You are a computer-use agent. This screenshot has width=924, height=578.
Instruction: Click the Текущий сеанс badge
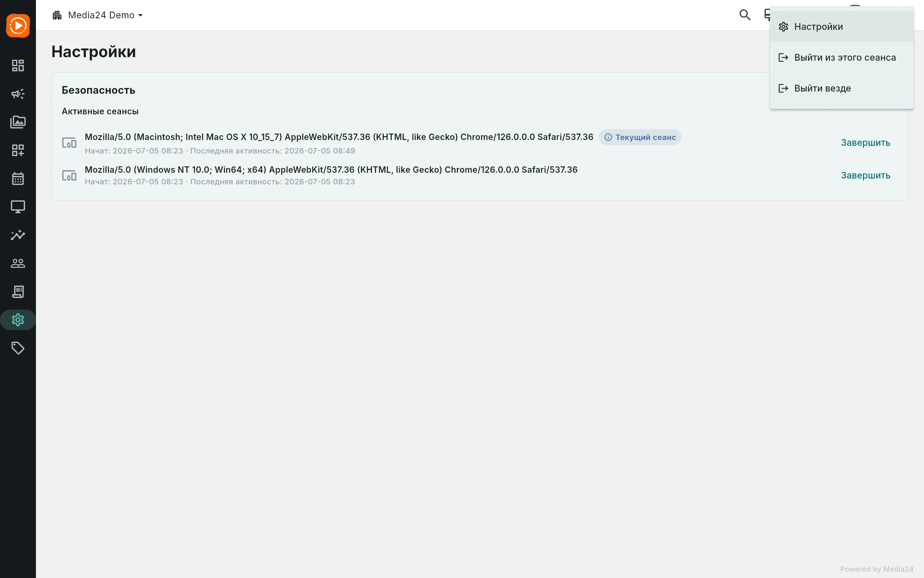(x=640, y=137)
